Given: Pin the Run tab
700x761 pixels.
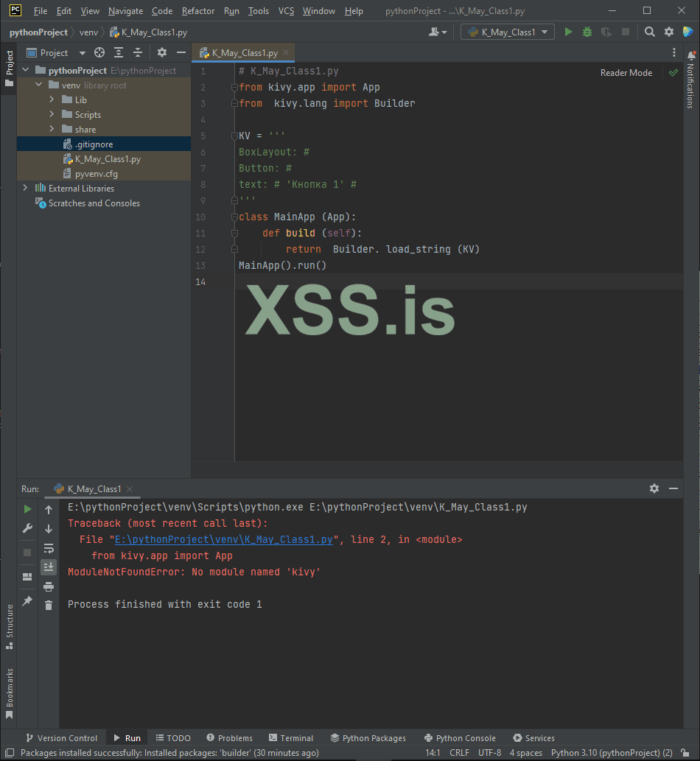Looking at the screenshot, I should pyautogui.click(x=27, y=601).
